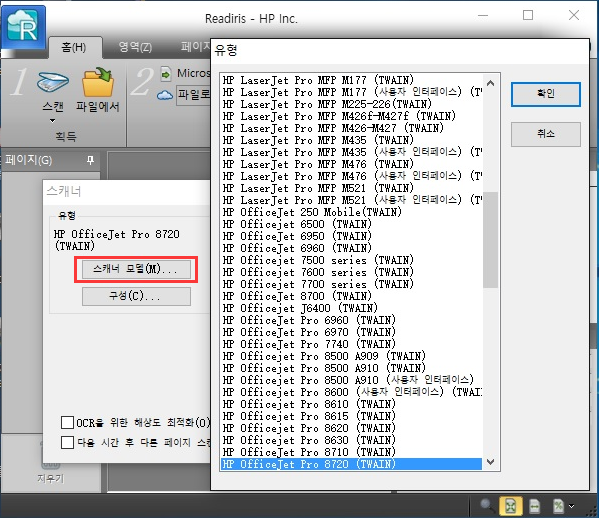Select the fit-to-width zoom icon
This screenshot has height=518, width=599.
pos(534,507)
